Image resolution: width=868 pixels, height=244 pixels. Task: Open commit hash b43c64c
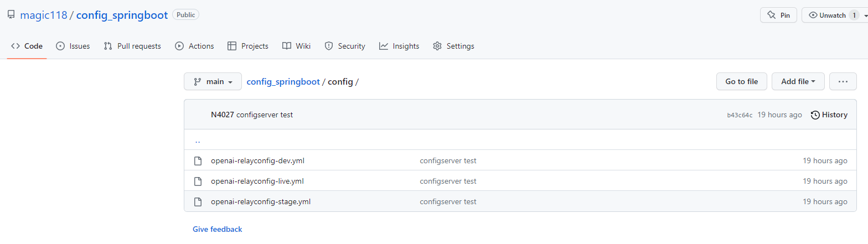tap(740, 115)
